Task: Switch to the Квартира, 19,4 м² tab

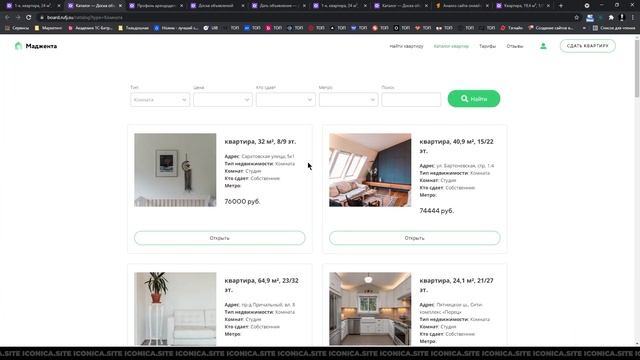Action: coord(523,6)
